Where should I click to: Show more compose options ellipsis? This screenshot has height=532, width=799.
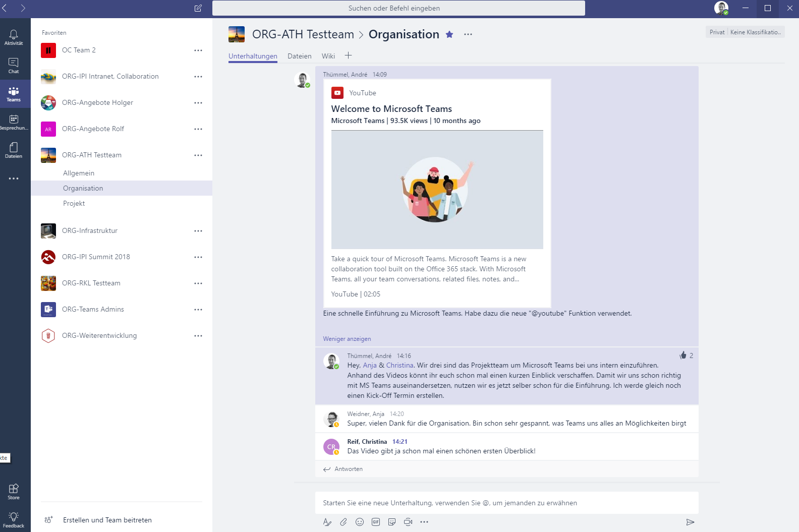click(x=424, y=522)
